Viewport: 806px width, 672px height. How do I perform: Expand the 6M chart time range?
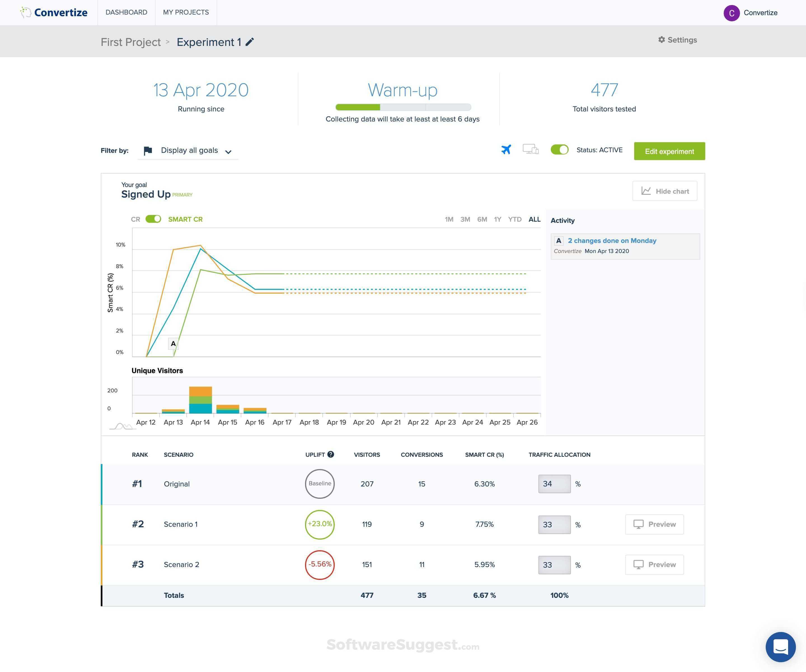[x=482, y=219]
